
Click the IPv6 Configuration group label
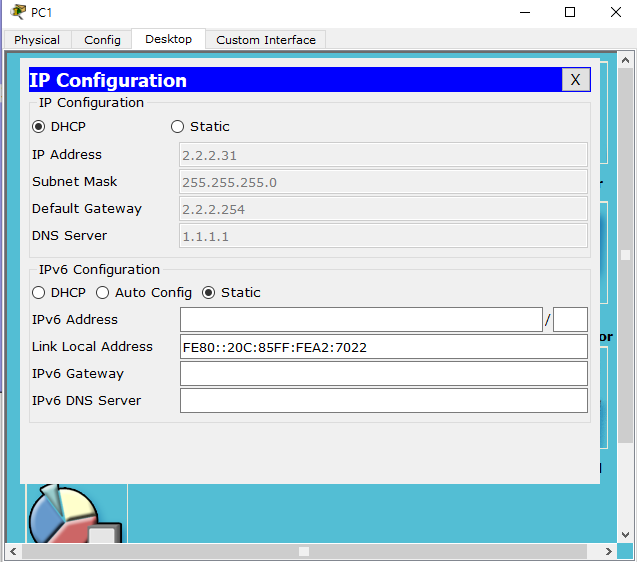point(99,270)
